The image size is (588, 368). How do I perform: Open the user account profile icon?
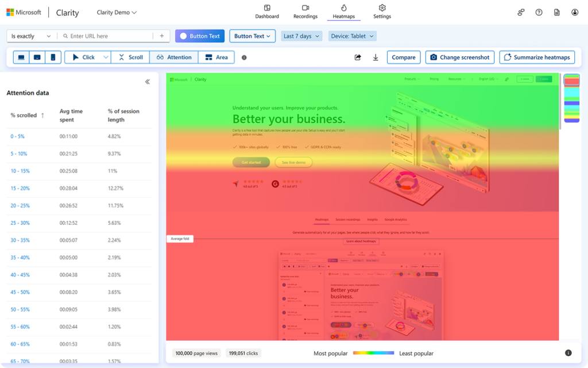(575, 12)
